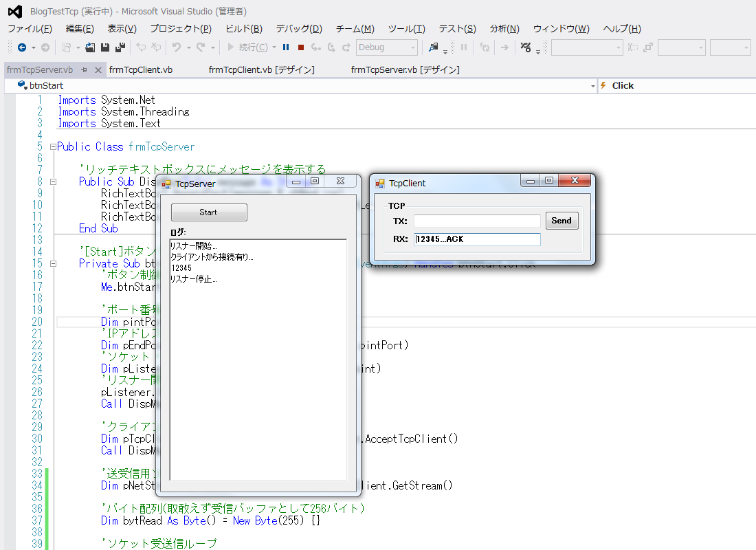756x550 pixels.
Task: Click the breakpoint settings toolbar icon
Action: coord(526,47)
